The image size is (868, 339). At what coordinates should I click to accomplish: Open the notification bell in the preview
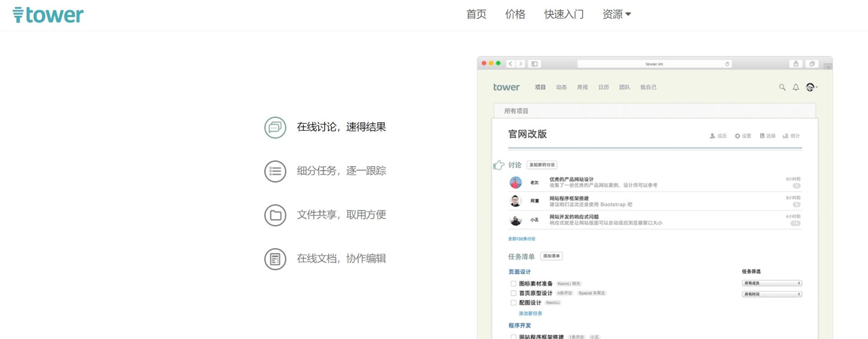[796, 87]
